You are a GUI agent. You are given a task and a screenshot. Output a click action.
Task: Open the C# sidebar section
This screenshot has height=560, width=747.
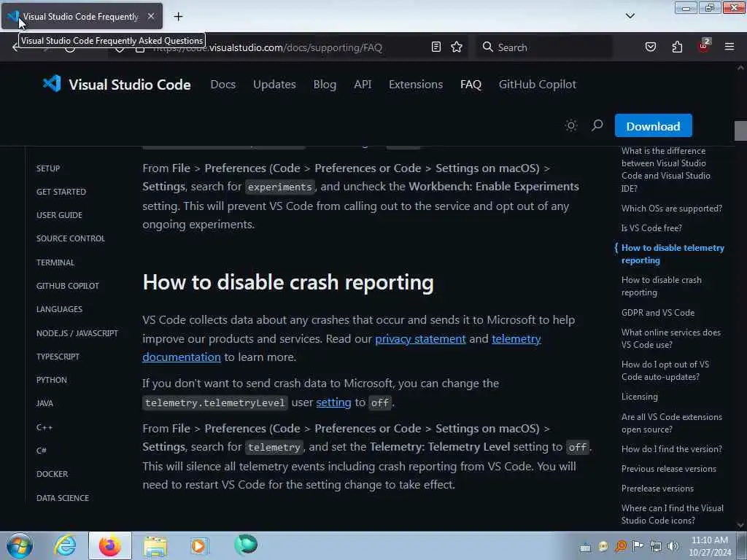tap(42, 451)
